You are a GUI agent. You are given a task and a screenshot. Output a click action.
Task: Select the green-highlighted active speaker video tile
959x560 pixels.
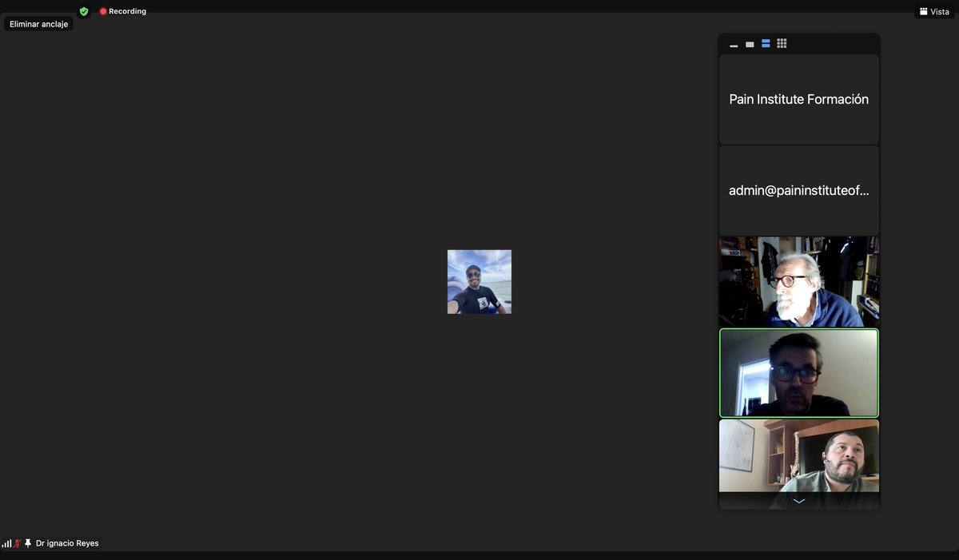(799, 373)
